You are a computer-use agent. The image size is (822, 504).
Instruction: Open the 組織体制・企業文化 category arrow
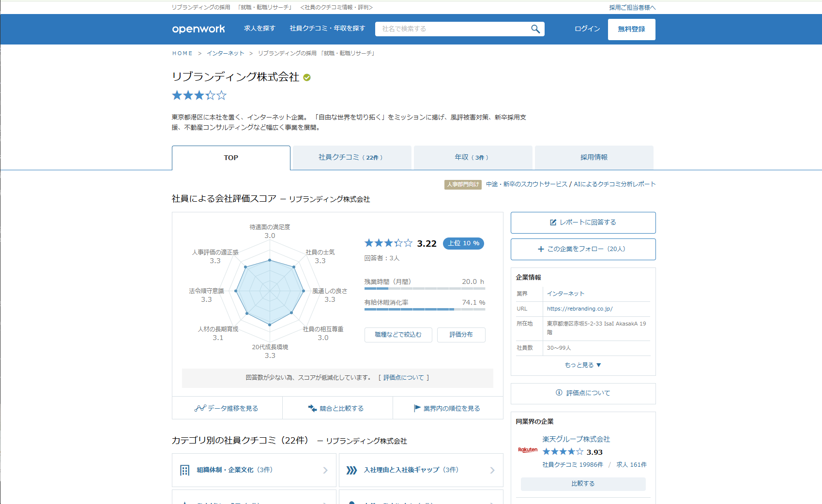(325, 470)
